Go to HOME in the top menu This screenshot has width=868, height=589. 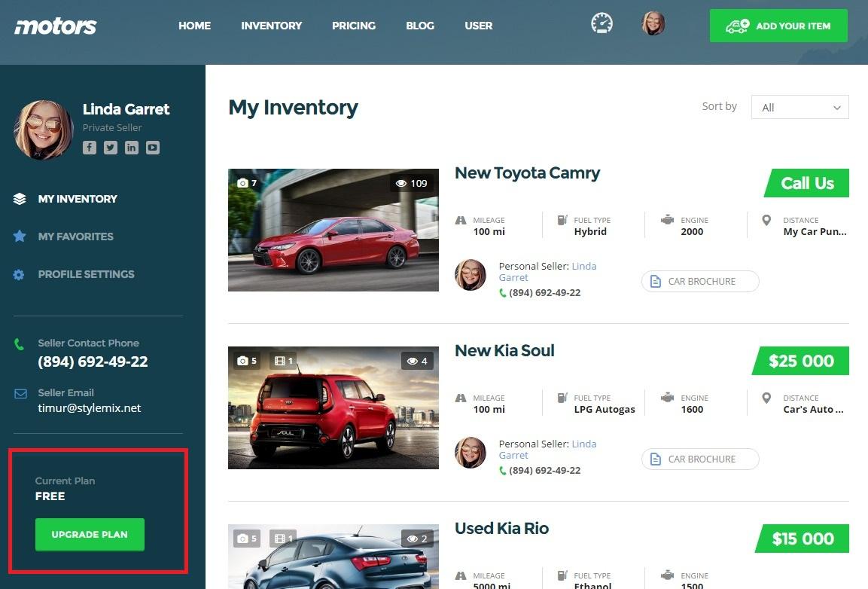click(194, 26)
